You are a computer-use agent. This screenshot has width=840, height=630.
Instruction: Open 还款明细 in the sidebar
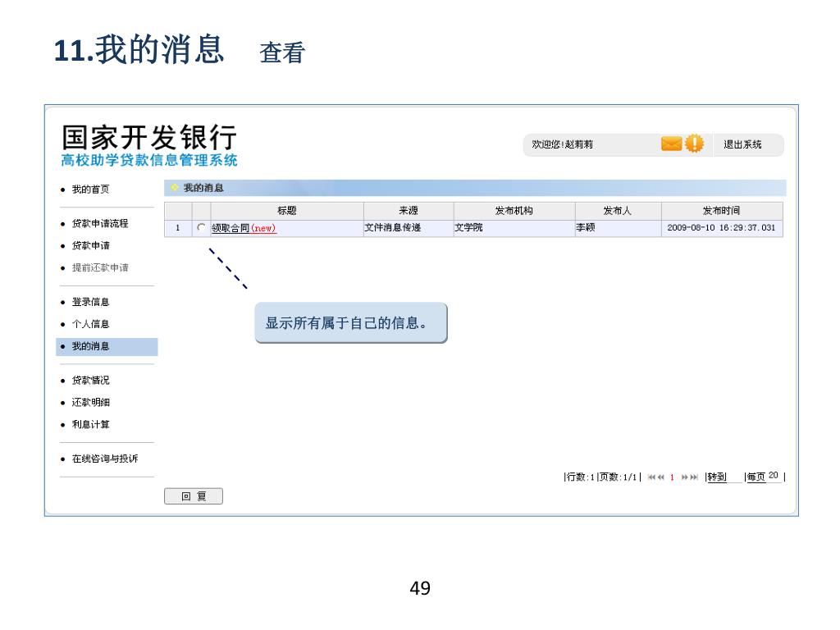coord(90,402)
